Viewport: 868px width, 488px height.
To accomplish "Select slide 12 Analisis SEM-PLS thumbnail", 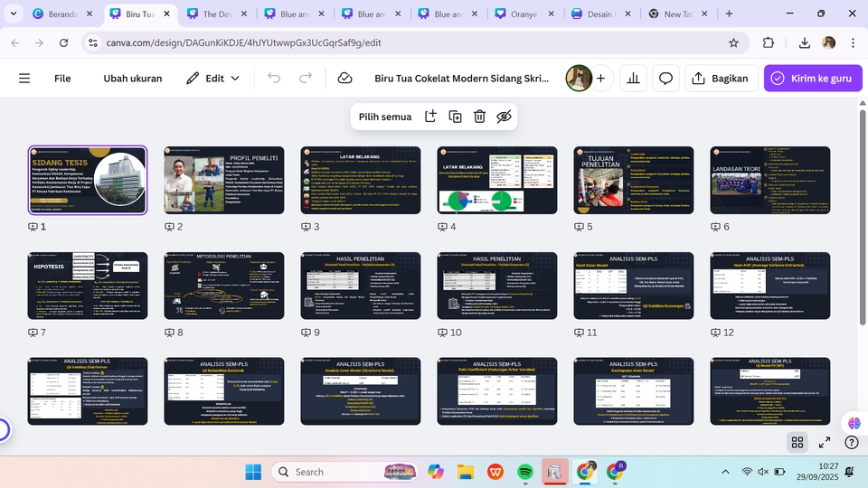I will (x=770, y=286).
